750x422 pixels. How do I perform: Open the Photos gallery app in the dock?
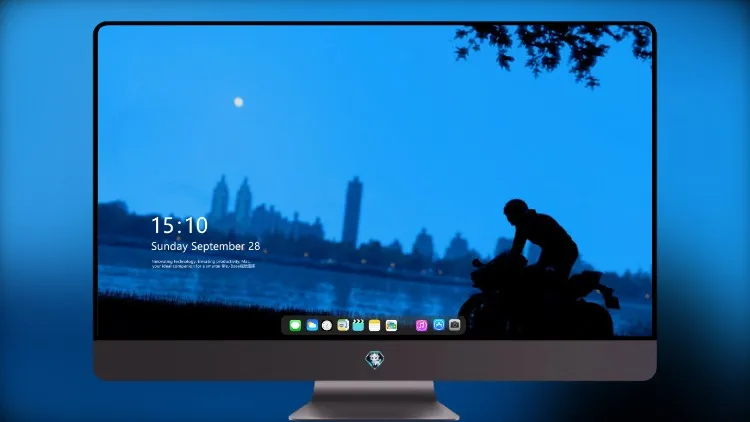[x=391, y=325]
